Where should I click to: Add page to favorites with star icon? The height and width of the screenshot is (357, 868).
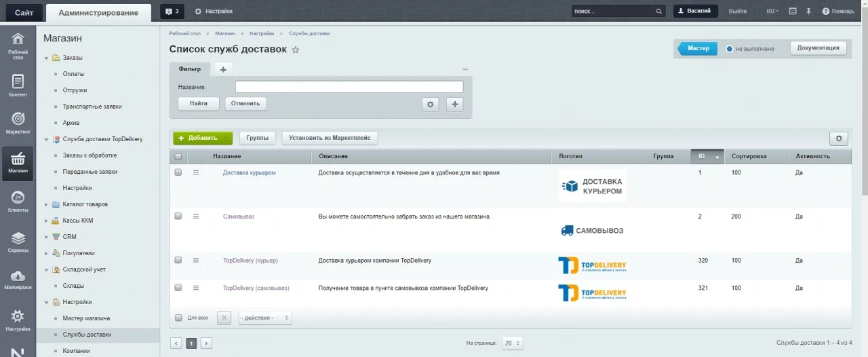click(x=295, y=50)
